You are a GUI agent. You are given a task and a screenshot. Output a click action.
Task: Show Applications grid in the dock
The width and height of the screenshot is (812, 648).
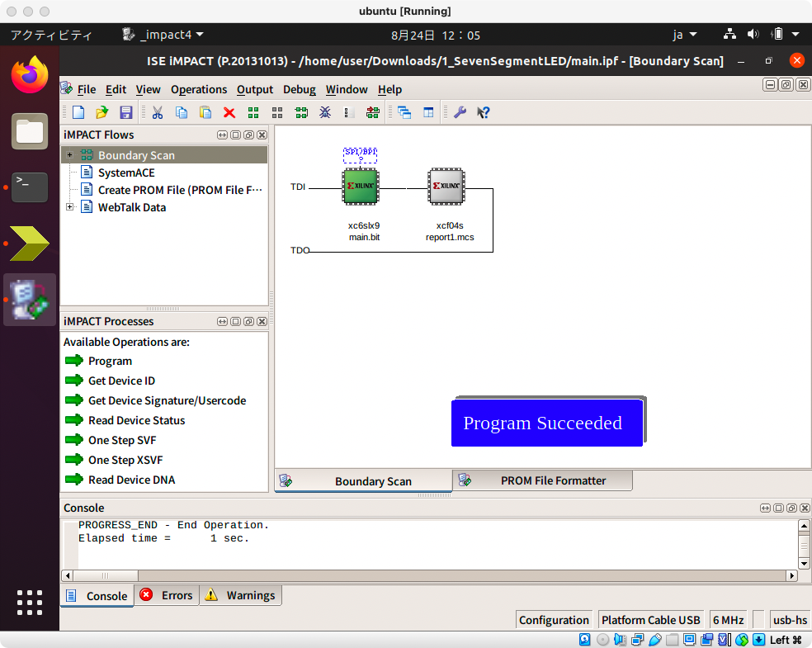[x=30, y=603]
